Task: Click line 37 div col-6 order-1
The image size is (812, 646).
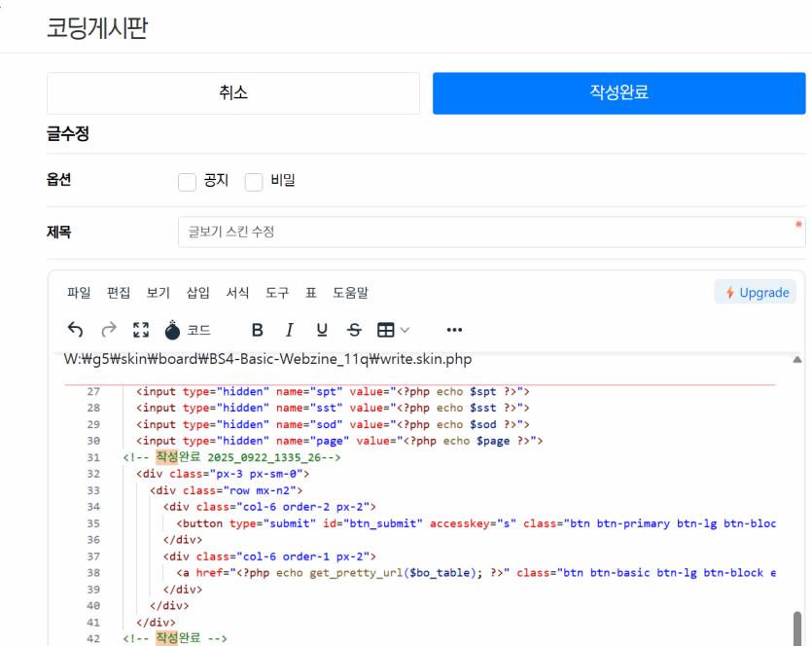Action: [269, 556]
